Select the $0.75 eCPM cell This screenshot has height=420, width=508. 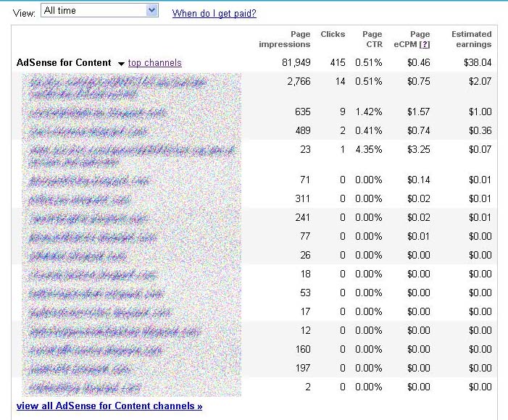click(419, 81)
